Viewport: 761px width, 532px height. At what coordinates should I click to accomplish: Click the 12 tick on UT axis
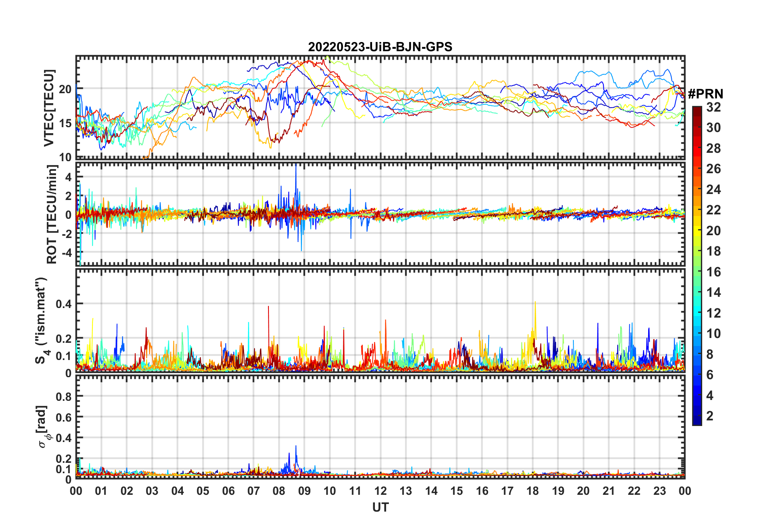380,491
